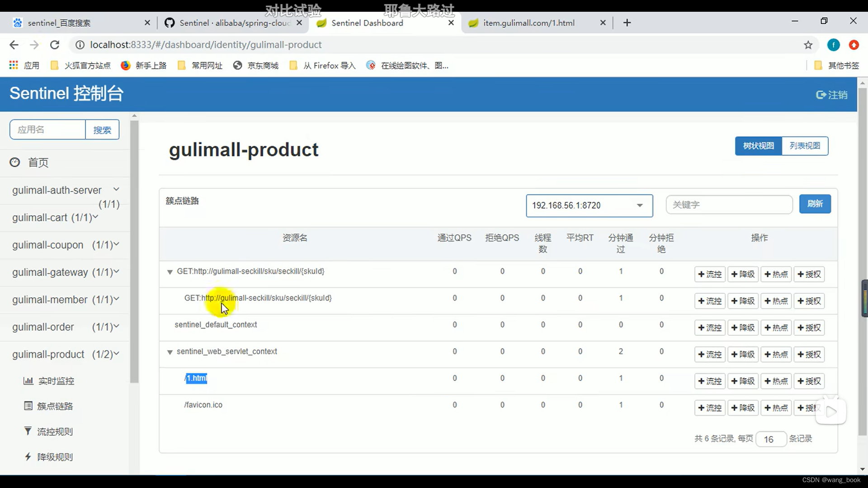This screenshot has height=488, width=868.
Task: Collapse the GET seckill resource tree node
Action: click(x=170, y=272)
